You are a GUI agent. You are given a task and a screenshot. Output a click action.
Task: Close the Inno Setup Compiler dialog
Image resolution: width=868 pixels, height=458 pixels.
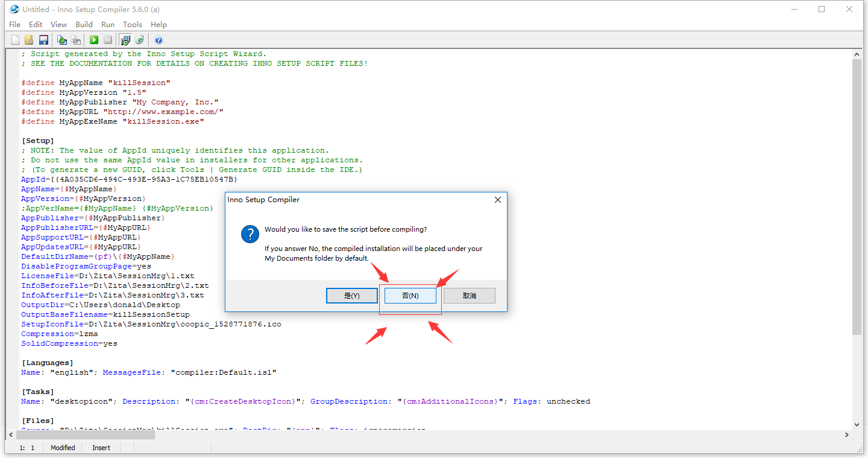coord(498,200)
